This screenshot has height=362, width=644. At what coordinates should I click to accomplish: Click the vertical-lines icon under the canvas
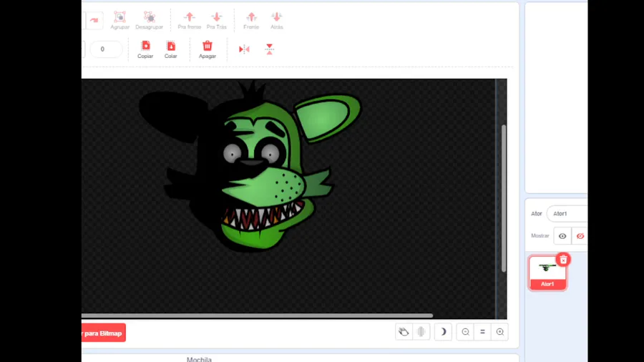[x=421, y=332]
